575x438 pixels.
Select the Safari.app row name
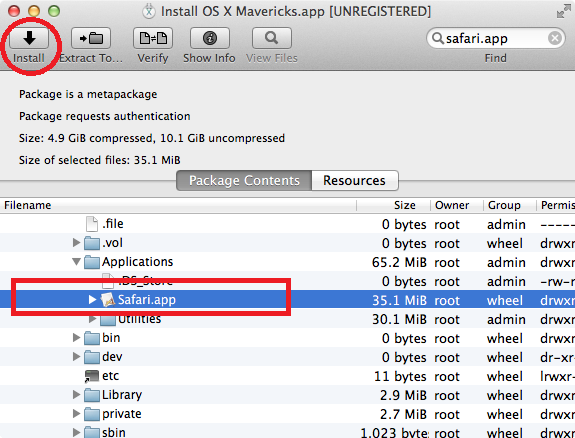[x=147, y=300]
